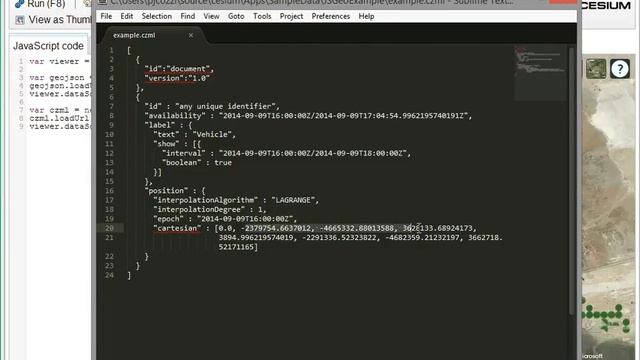Click the "version":"1.0" entry

[x=177, y=78]
